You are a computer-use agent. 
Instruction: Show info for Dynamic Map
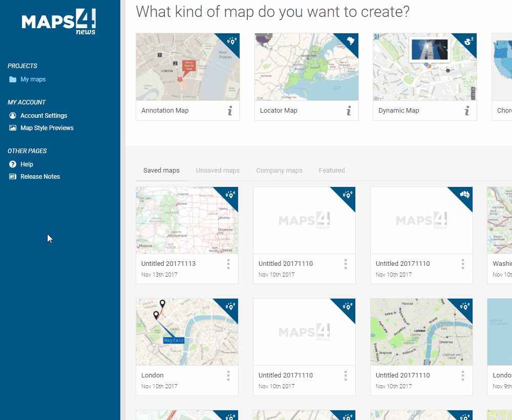pyautogui.click(x=467, y=111)
